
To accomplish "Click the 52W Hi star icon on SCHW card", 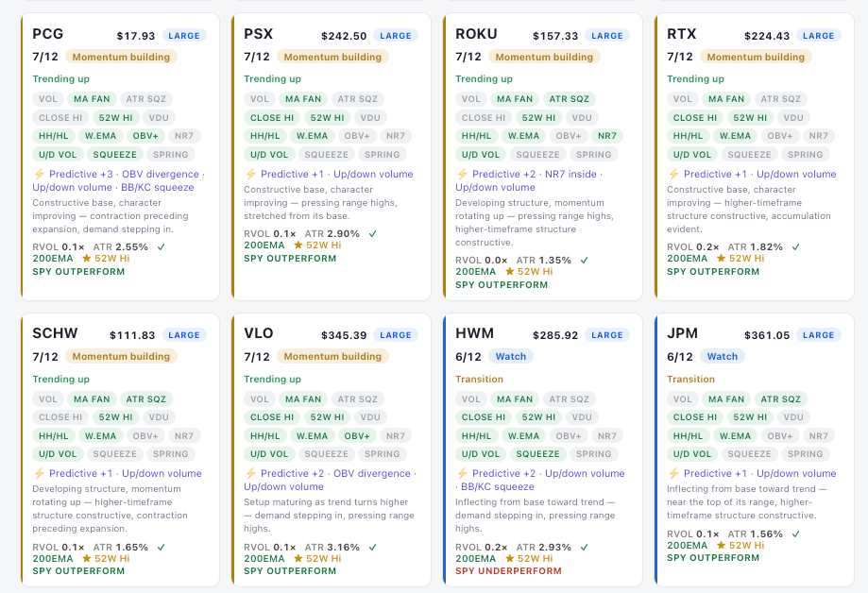I will [86, 558].
